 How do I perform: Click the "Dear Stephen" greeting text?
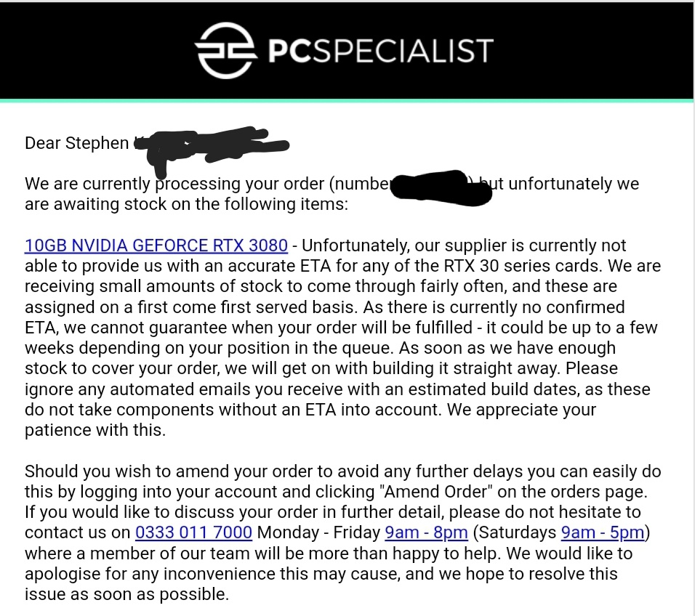[76, 143]
